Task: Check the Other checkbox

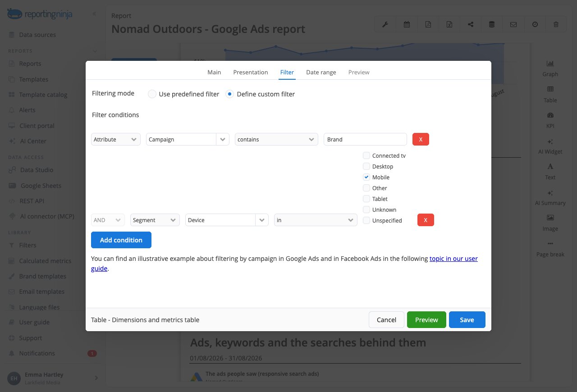Action: point(366,188)
